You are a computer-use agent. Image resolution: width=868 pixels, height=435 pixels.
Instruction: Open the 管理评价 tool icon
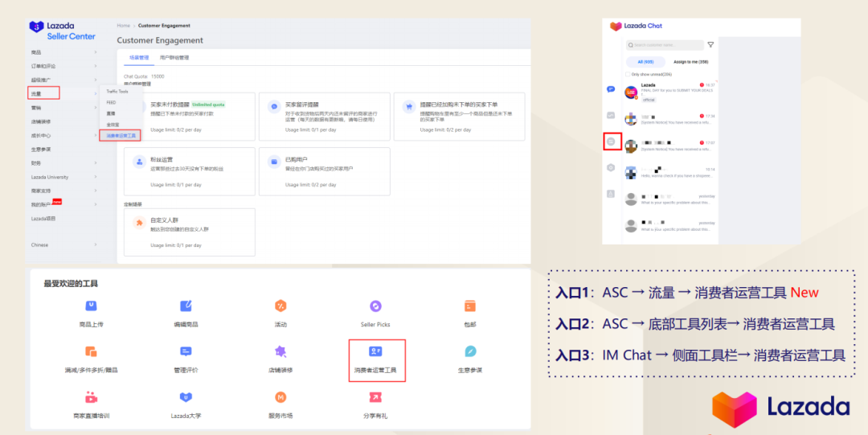point(186,351)
